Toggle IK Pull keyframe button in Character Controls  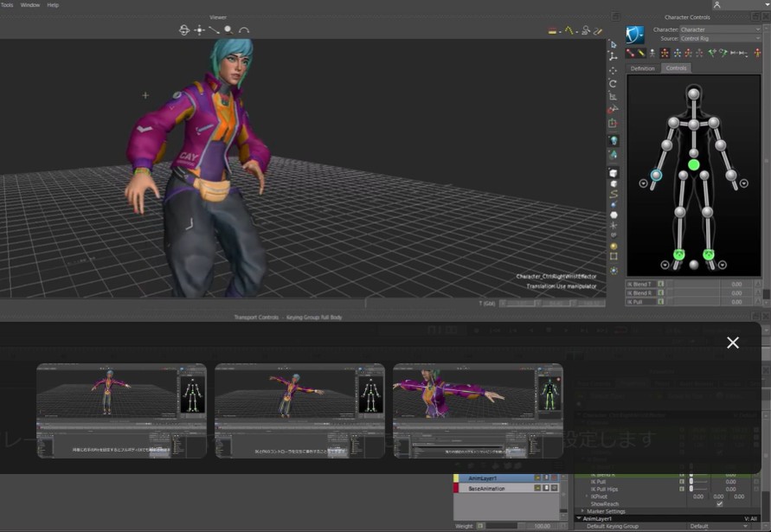point(661,302)
